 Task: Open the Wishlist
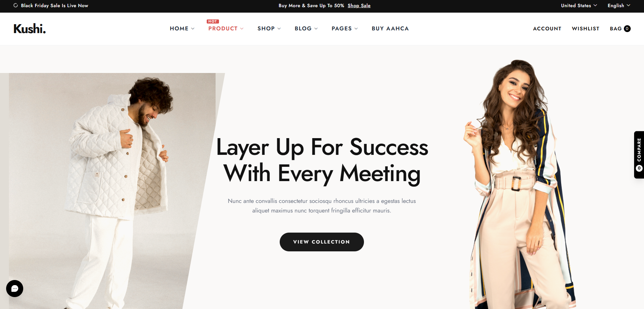[586, 29]
